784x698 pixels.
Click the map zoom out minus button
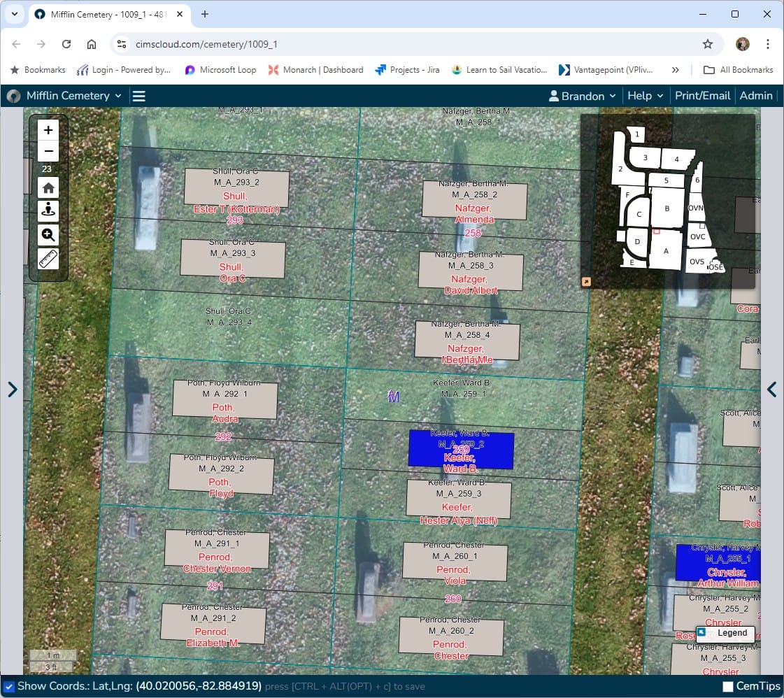[48, 151]
